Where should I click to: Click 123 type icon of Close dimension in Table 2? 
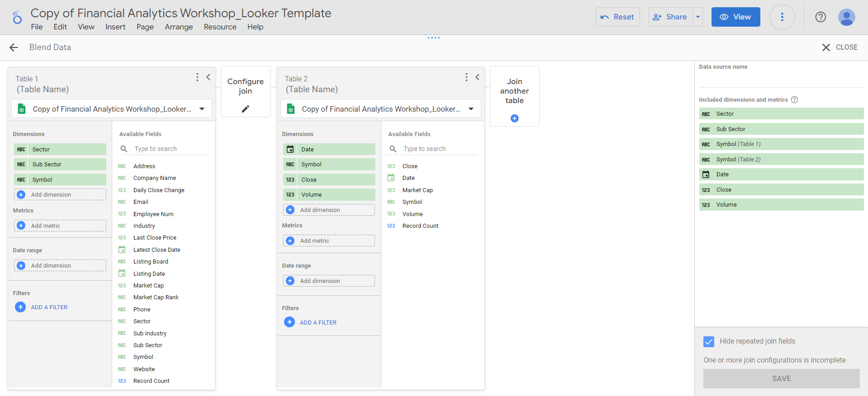pyautogui.click(x=290, y=179)
